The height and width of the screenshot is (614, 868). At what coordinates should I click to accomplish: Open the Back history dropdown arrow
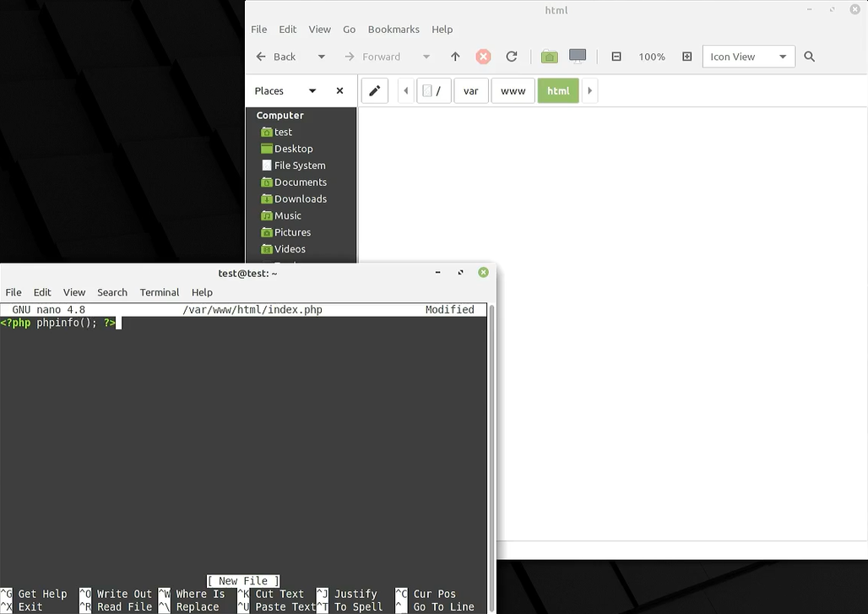(x=321, y=57)
